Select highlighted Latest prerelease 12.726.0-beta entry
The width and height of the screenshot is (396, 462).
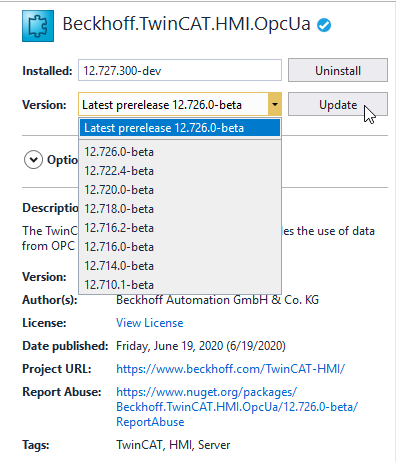[x=180, y=128]
